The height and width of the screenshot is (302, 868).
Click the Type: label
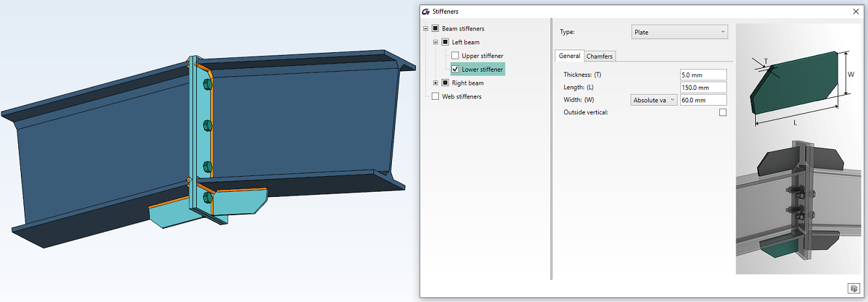point(567,32)
